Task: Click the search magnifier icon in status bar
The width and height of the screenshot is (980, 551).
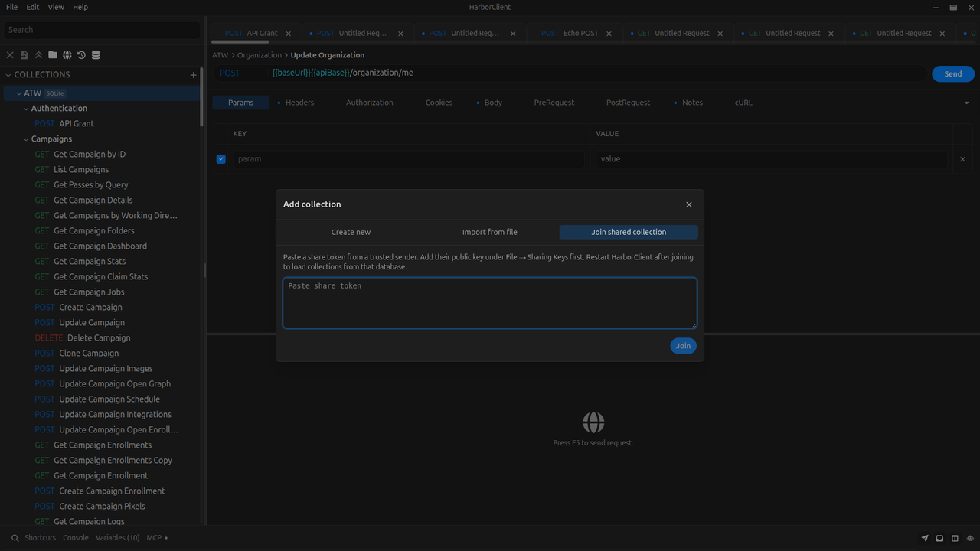Action: pos(15,538)
